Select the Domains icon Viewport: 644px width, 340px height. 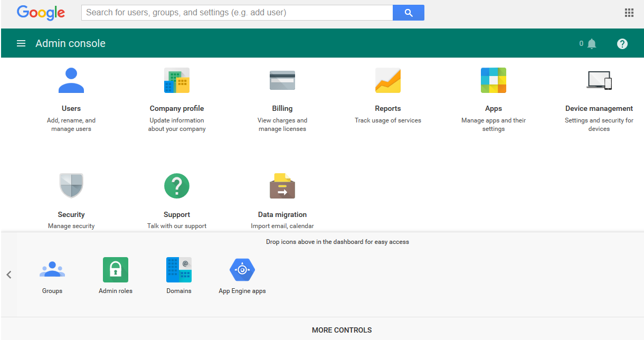[x=178, y=269]
